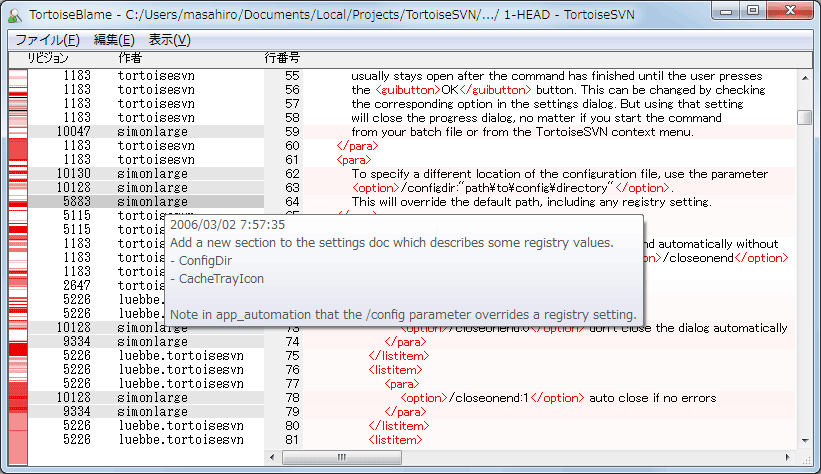
Task: Click line number 77
Action: click(x=292, y=384)
